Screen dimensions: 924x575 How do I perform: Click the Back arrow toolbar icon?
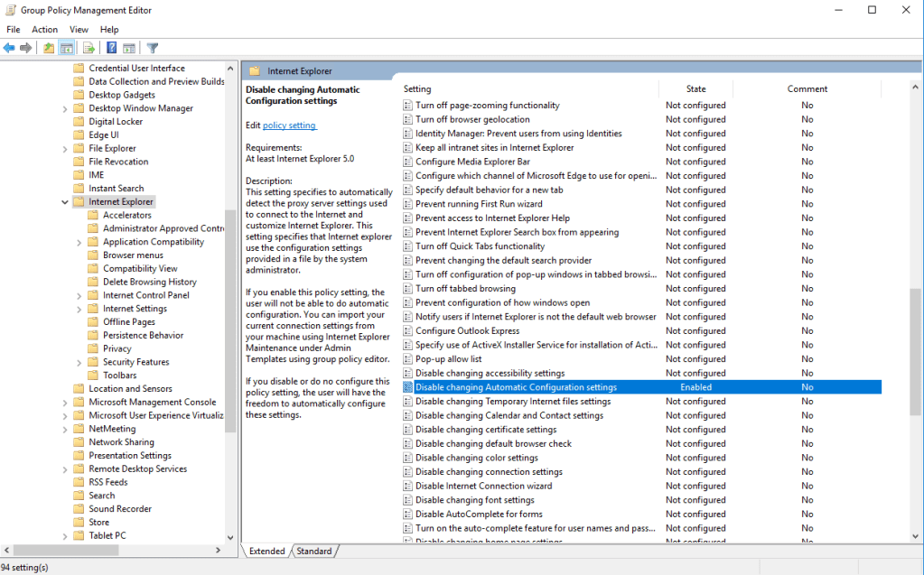click(x=9, y=48)
